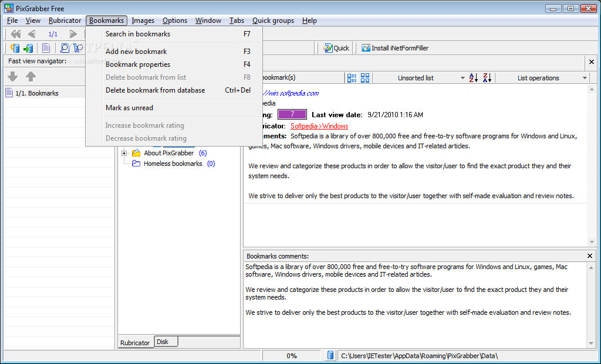
Task: Open the Options menu
Action: click(175, 21)
